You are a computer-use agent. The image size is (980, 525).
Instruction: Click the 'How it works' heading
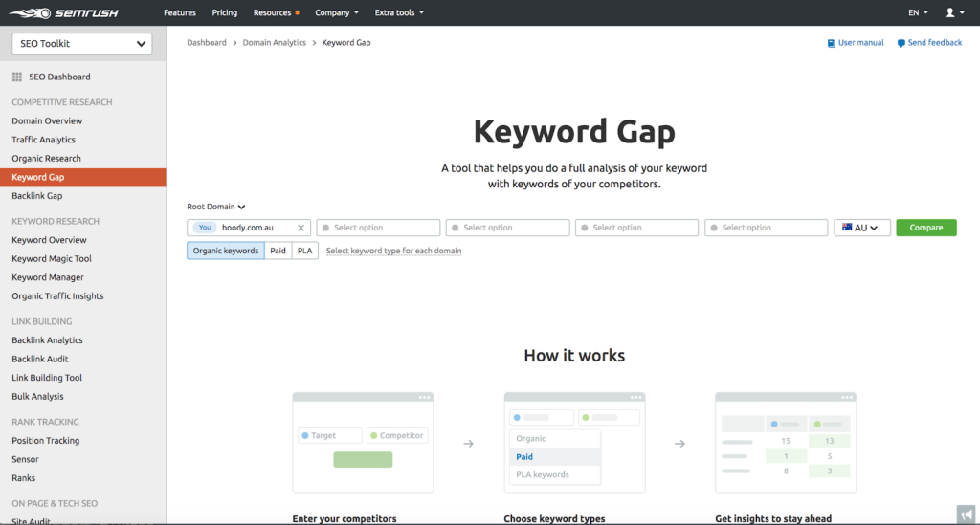pos(574,355)
